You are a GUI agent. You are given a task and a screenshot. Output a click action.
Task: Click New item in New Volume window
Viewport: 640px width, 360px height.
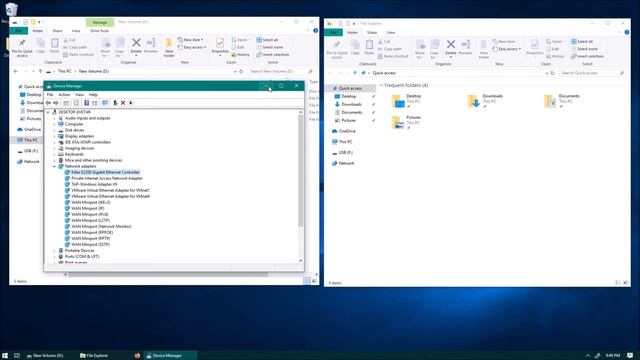tap(190, 40)
